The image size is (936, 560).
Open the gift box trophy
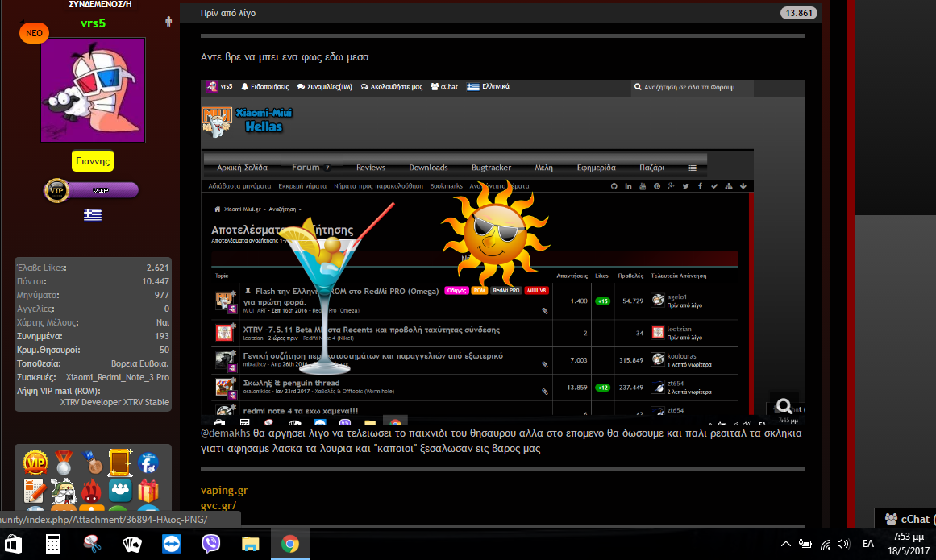tap(148, 491)
